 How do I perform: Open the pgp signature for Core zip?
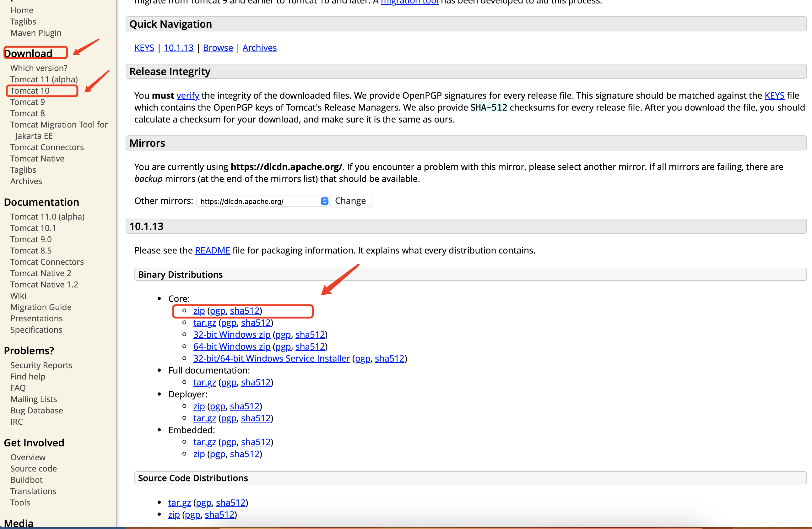click(218, 311)
